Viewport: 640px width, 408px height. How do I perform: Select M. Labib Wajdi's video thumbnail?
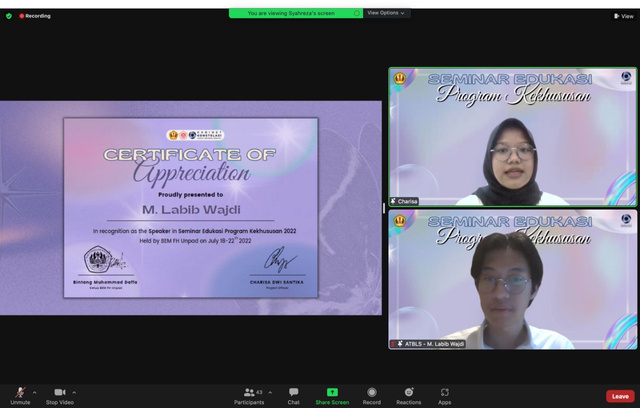512,279
